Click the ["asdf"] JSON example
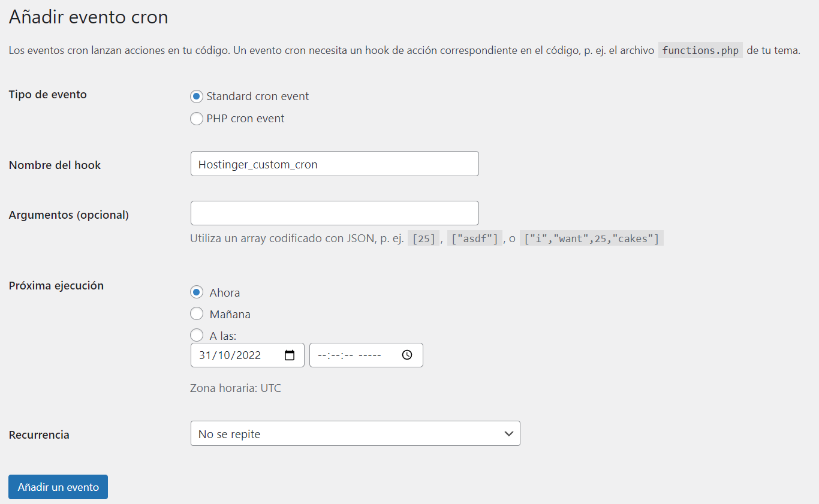This screenshot has height=504, width=819. (x=475, y=238)
